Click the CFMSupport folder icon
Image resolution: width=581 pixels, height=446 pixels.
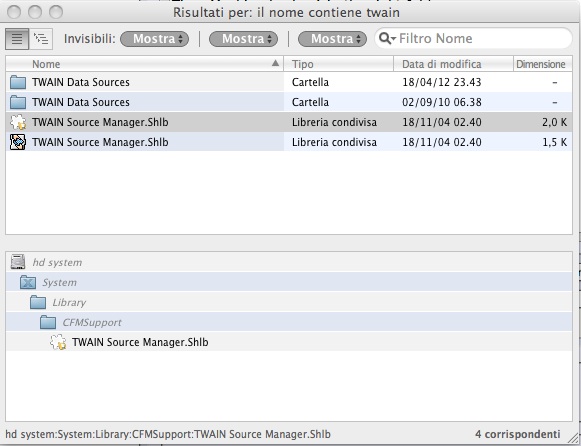pyautogui.click(x=48, y=322)
